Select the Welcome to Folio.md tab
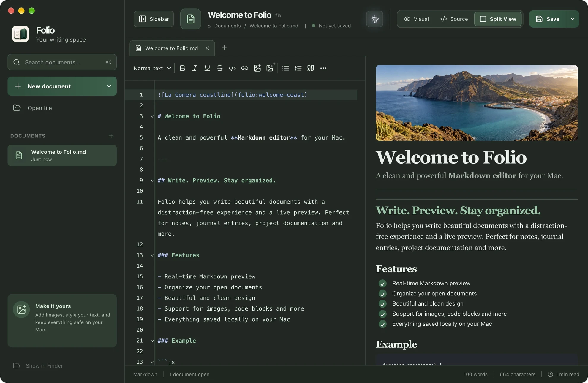Screen dimensions: 588x383 tap(172, 48)
